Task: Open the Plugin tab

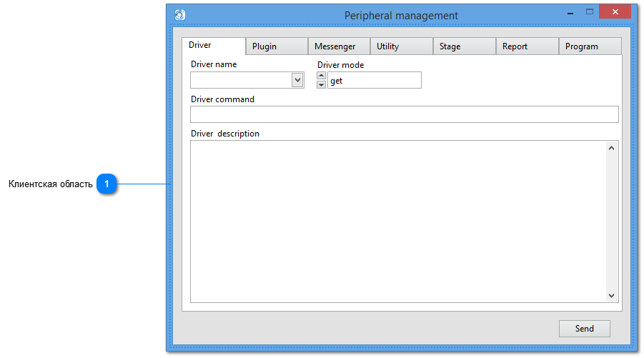Action: point(277,46)
